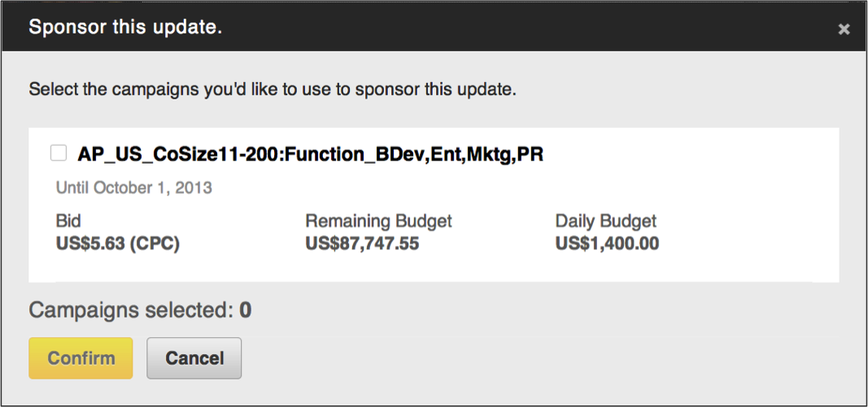The height and width of the screenshot is (407, 868).
Task: Click the 'Sponsor this update.' dialog title
Action: [x=125, y=28]
